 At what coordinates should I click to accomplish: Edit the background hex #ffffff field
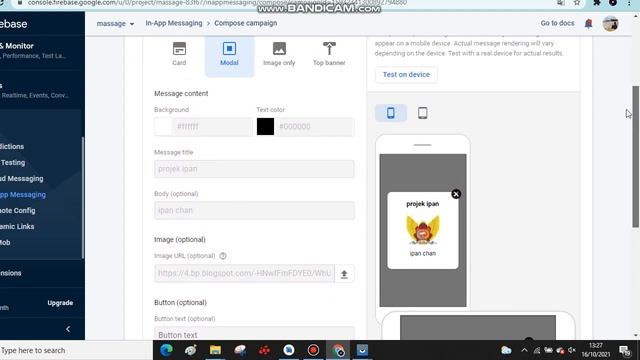(212, 127)
